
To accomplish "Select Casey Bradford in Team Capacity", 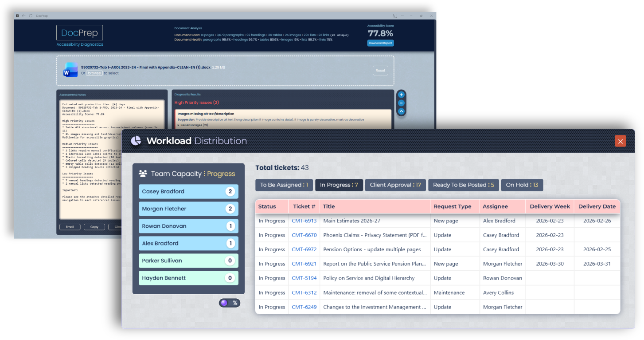I will 188,192.
